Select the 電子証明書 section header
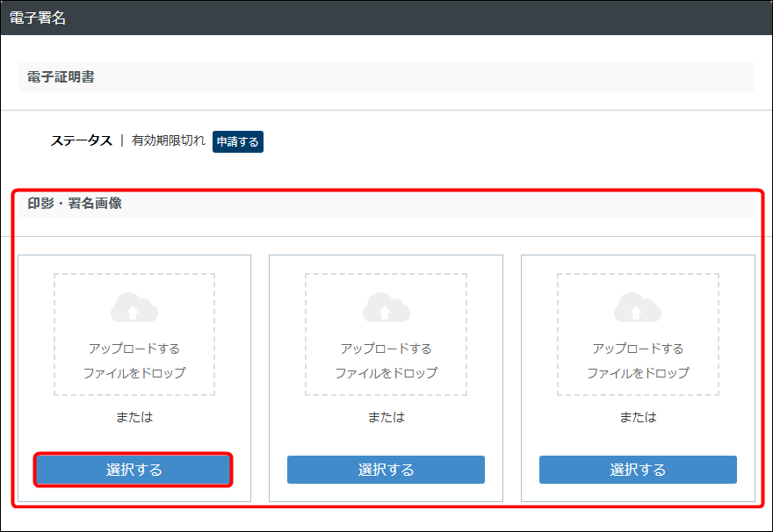This screenshot has height=532, width=773. [x=61, y=77]
